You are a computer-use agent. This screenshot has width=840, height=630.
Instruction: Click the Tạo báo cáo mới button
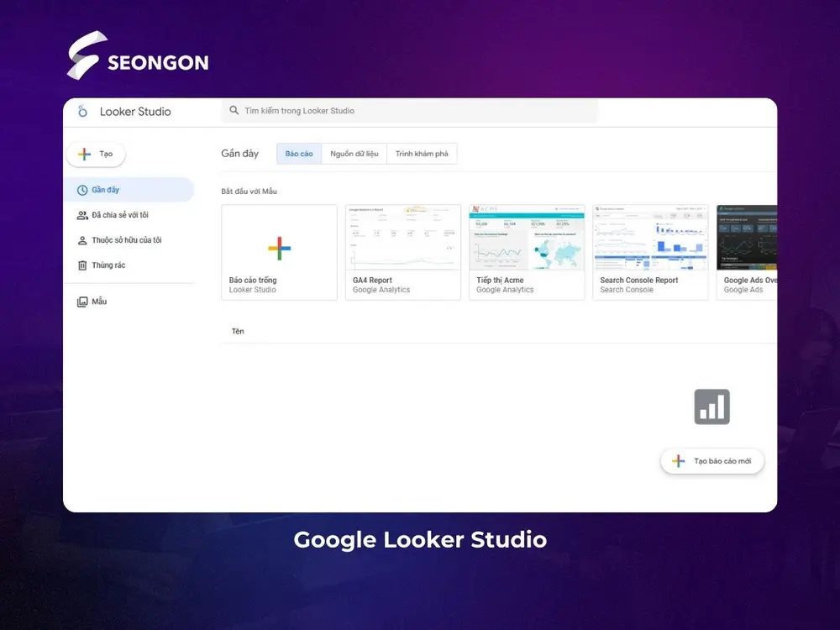point(712,461)
